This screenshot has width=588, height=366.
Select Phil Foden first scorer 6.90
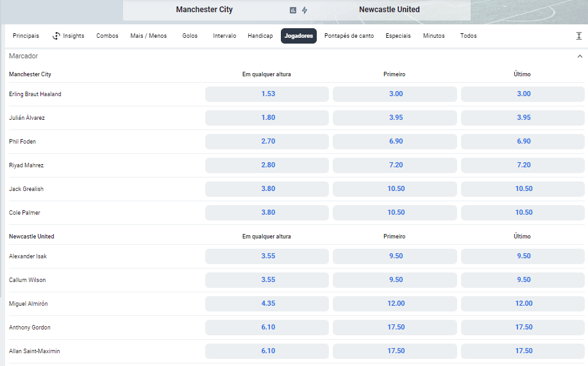pyautogui.click(x=395, y=142)
